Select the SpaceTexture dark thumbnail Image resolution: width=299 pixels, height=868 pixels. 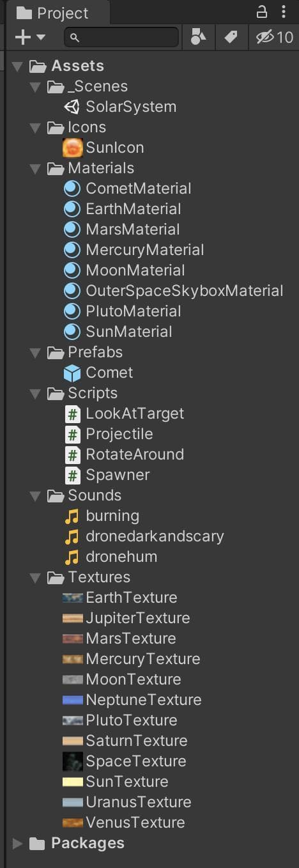click(73, 761)
